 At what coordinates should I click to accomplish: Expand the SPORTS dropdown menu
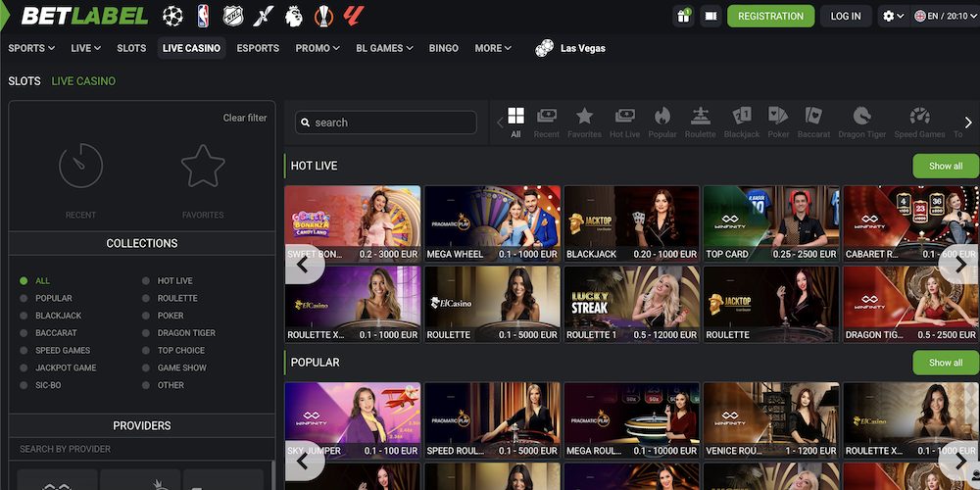point(31,48)
